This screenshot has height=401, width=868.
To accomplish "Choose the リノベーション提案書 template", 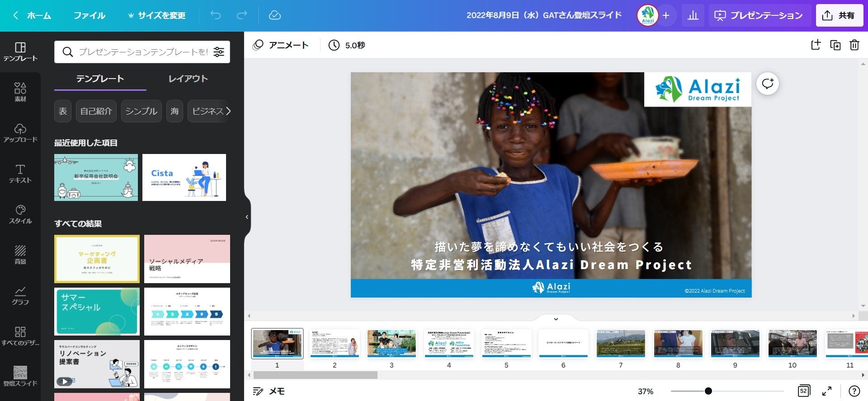I will click(97, 364).
